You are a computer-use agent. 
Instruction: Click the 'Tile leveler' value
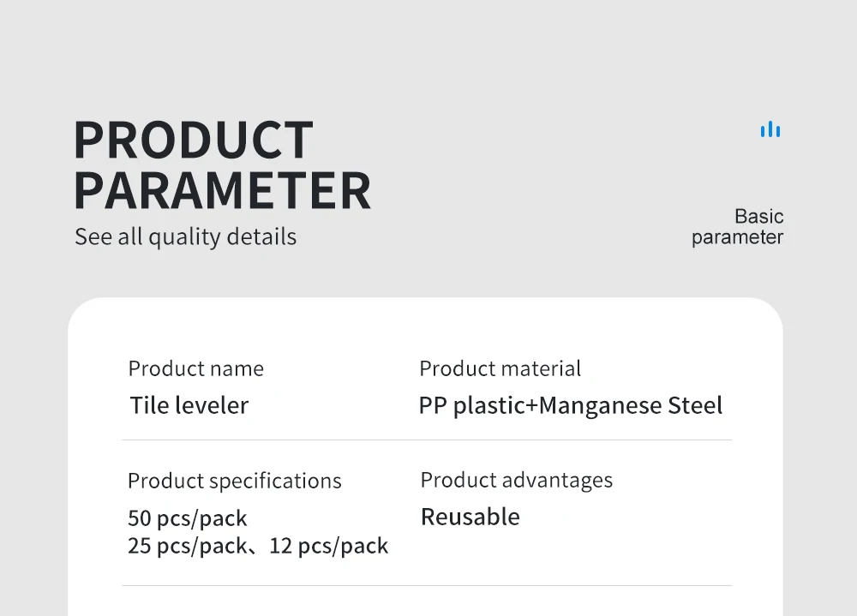(189, 405)
